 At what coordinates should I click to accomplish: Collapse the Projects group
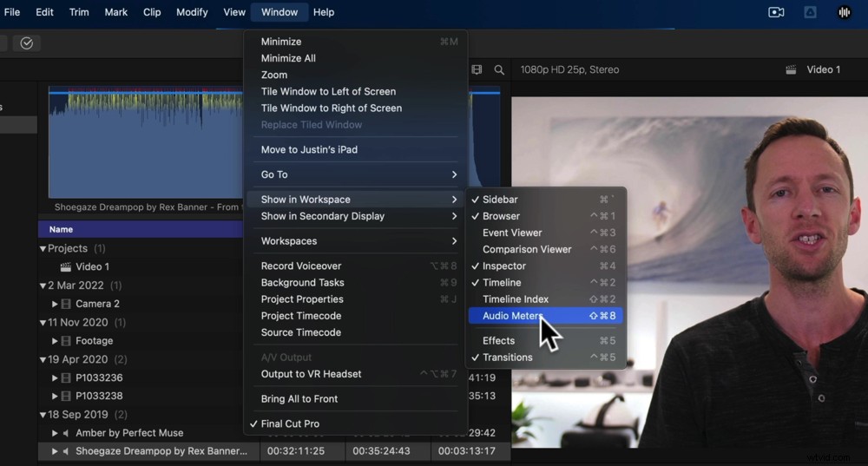pos(43,249)
